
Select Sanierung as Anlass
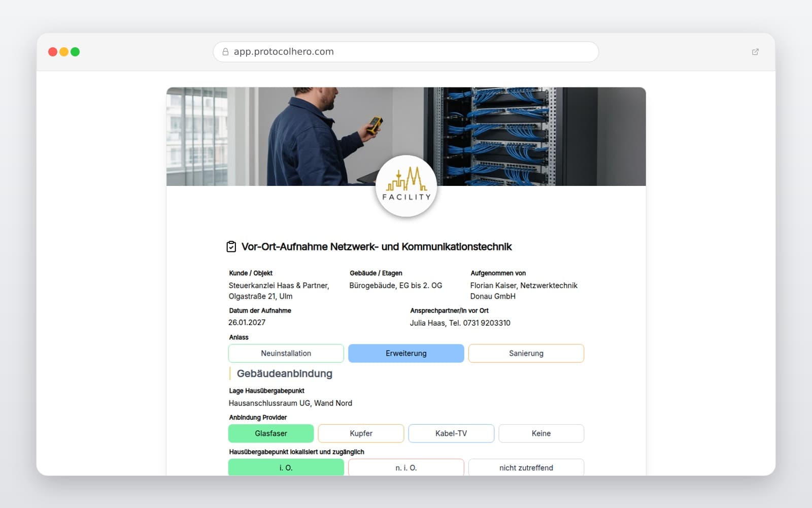point(526,354)
